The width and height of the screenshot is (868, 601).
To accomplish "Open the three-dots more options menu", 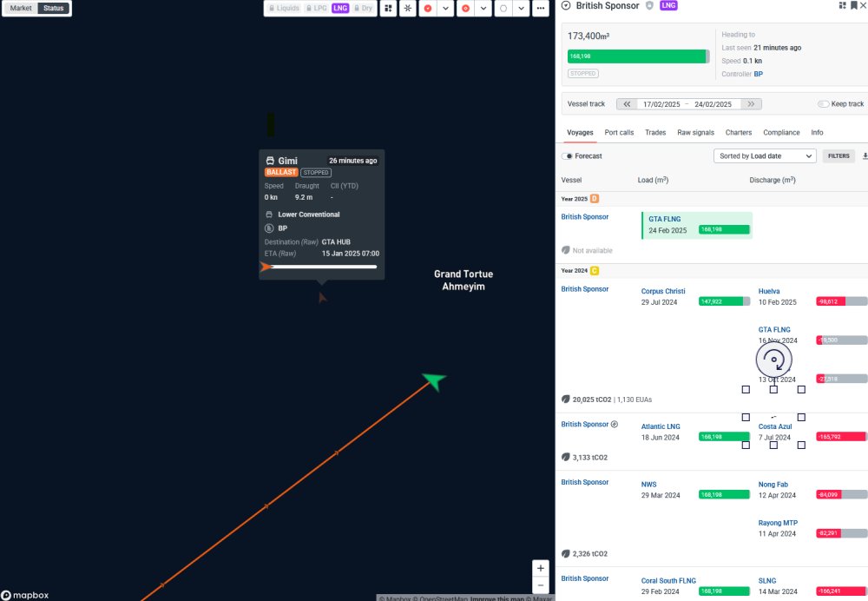I will pyautogui.click(x=540, y=9).
